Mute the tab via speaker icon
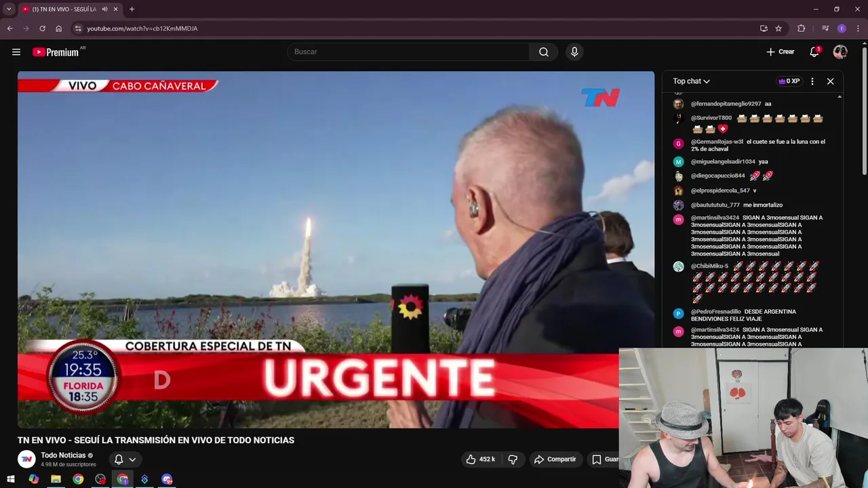 (104, 9)
